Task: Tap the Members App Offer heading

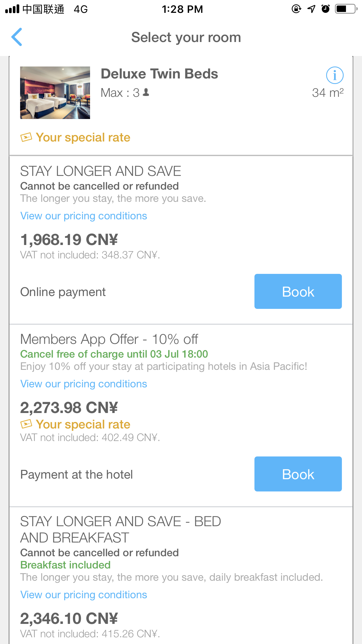Action: tap(109, 339)
